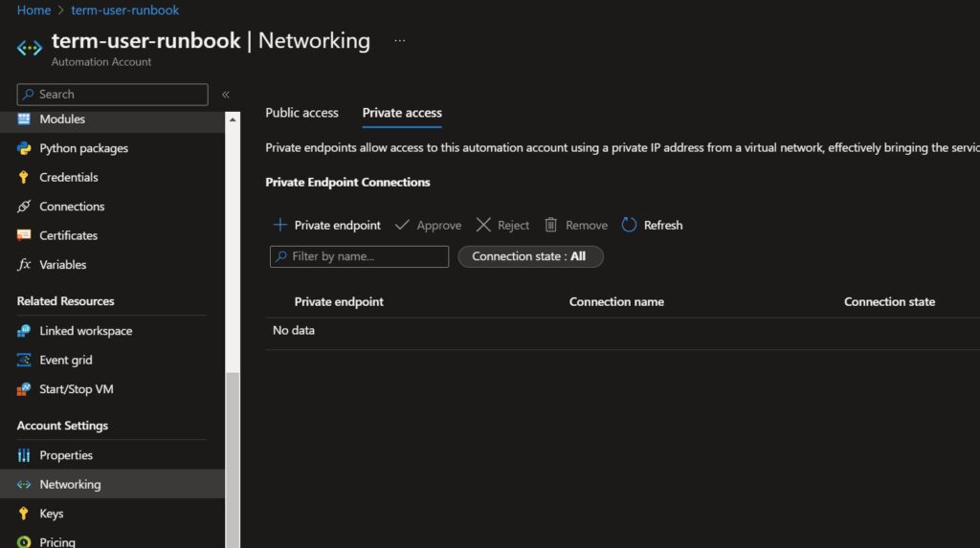Click the Linked workspace icon

tap(24, 331)
